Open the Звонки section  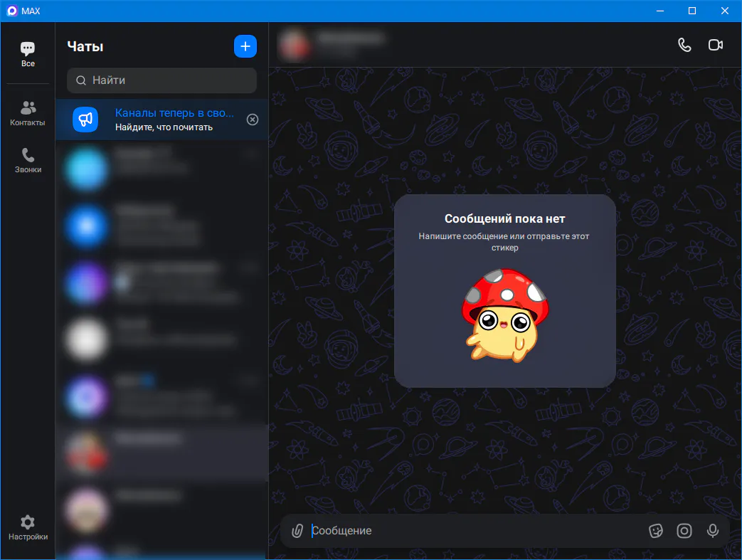(x=28, y=161)
